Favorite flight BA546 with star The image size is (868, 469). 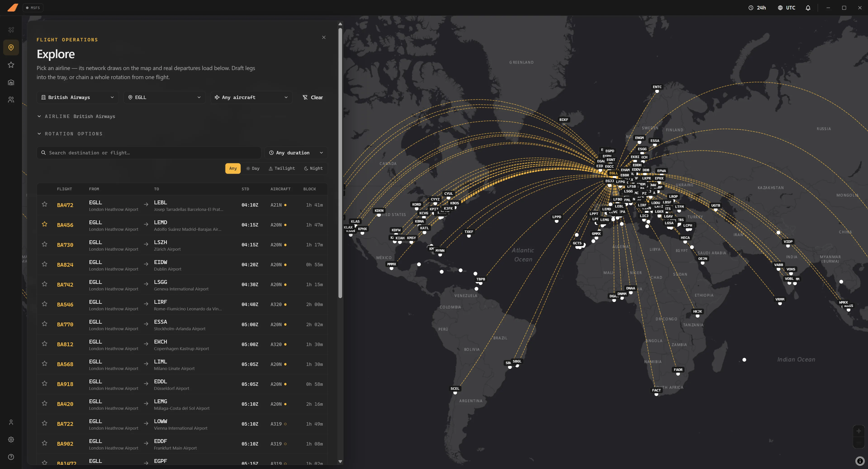[x=45, y=304]
